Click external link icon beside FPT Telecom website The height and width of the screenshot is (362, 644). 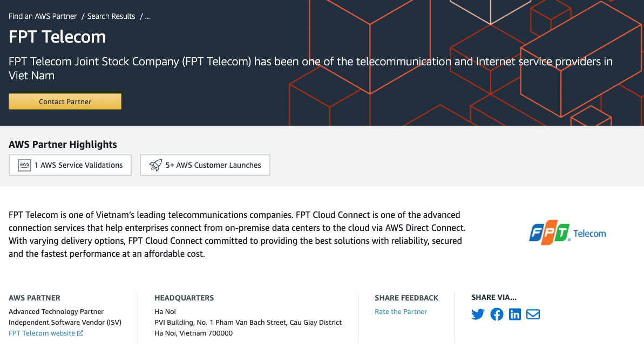[x=80, y=333]
